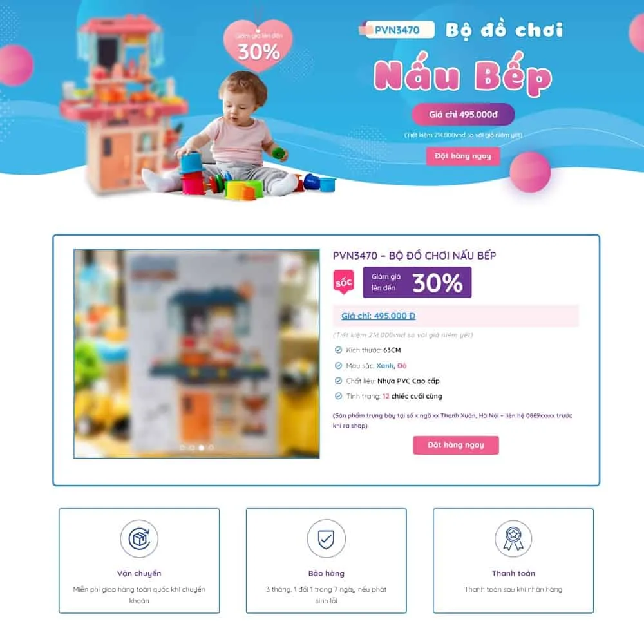
Task: Choose the Đỏ color option
Action: (x=402, y=366)
